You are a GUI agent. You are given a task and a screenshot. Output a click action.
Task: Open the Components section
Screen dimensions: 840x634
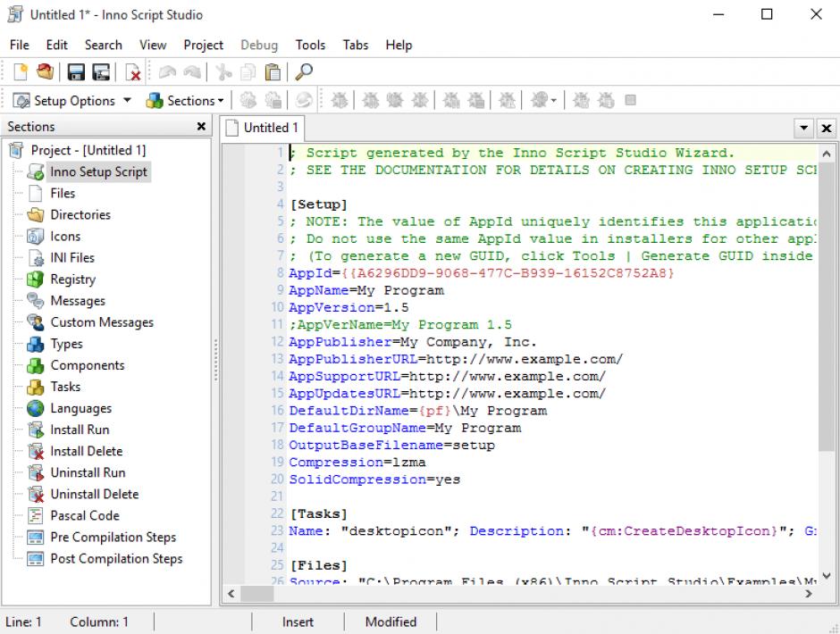(88, 365)
